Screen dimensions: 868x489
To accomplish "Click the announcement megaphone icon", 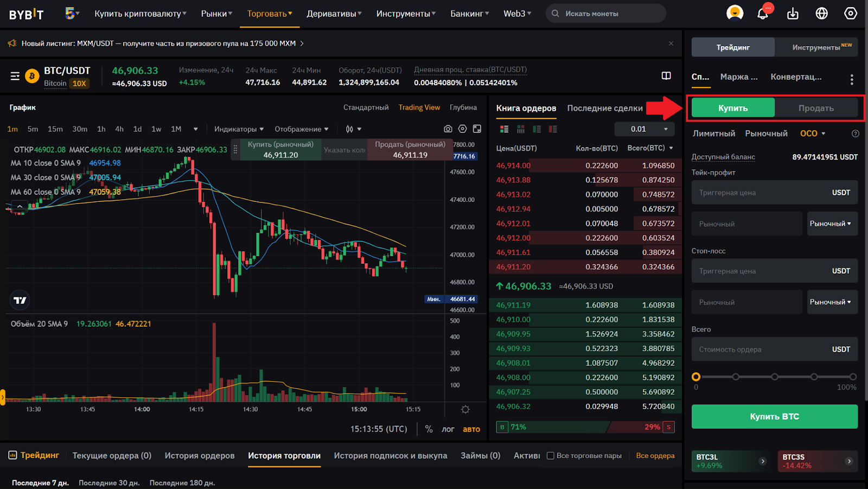I will (x=12, y=43).
